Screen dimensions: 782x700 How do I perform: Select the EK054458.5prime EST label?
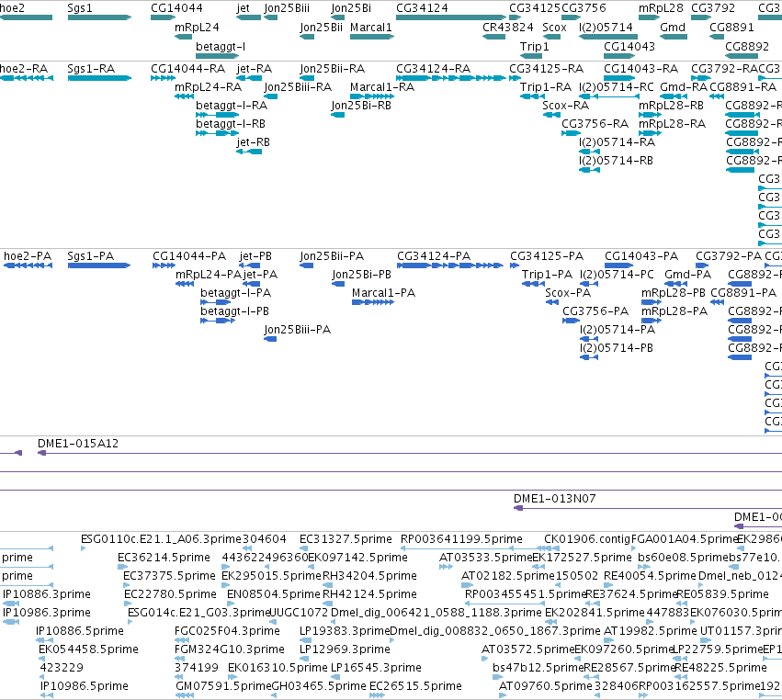89,649
